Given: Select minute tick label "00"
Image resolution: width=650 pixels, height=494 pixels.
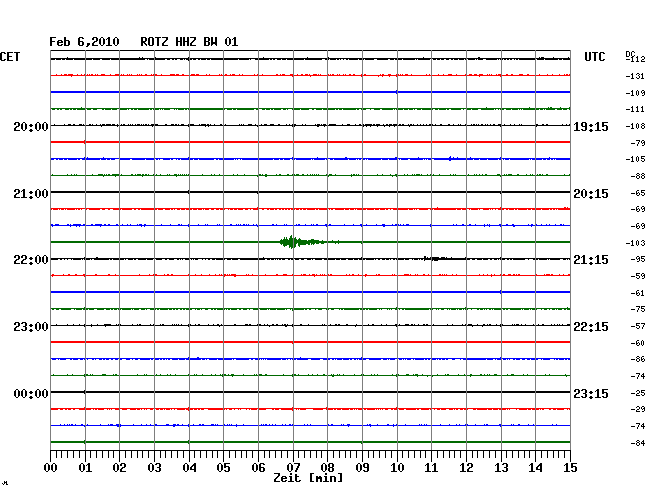Looking at the screenshot, I should (x=51, y=468).
